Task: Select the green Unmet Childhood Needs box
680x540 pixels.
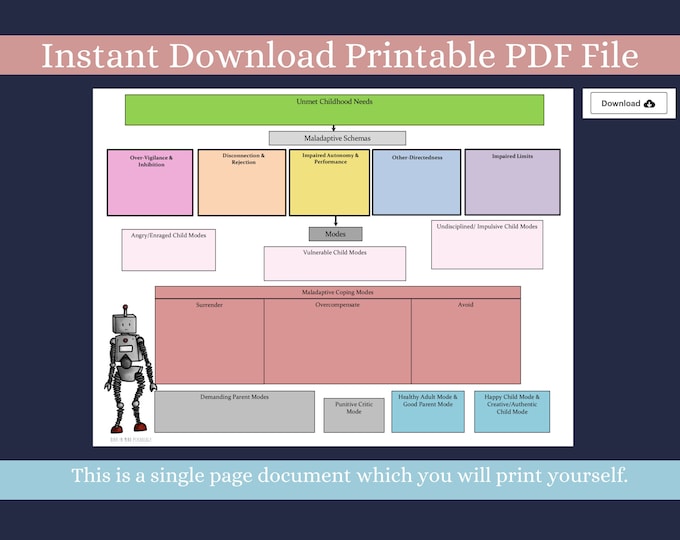Action: point(334,110)
